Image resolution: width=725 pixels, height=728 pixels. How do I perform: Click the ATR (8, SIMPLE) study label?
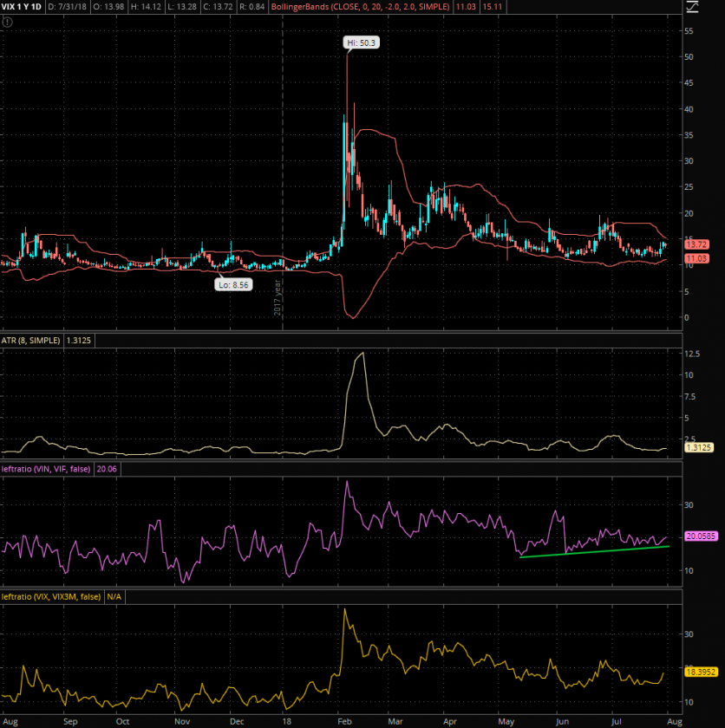click(x=30, y=341)
